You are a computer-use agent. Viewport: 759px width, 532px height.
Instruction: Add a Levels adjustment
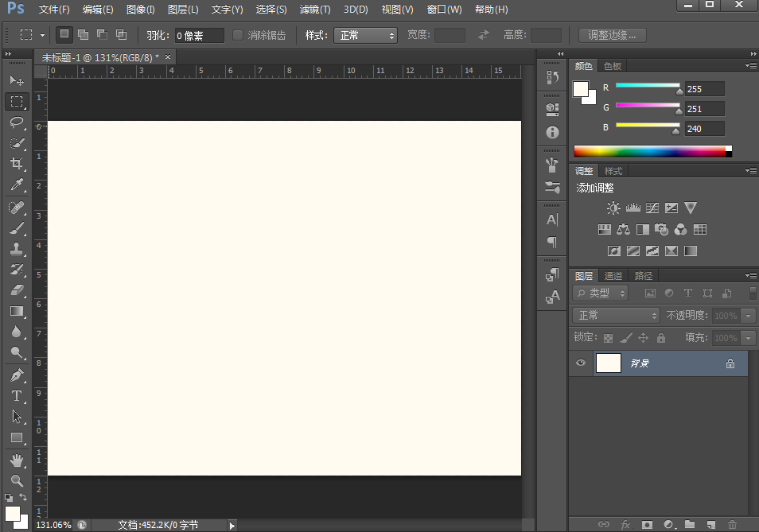click(632, 208)
